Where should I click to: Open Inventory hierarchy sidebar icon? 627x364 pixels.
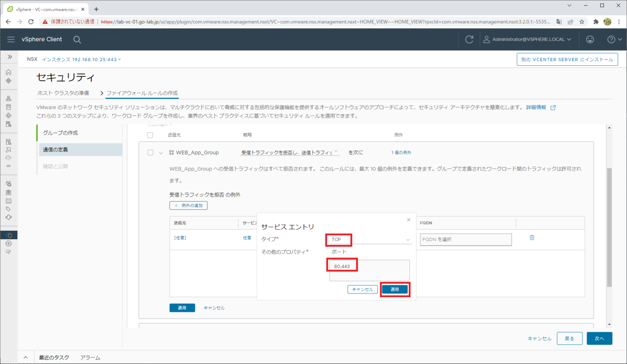coord(8,98)
